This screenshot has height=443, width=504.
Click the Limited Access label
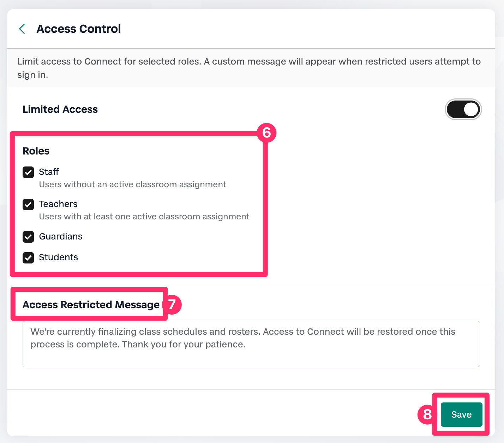[x=60, y=109]
